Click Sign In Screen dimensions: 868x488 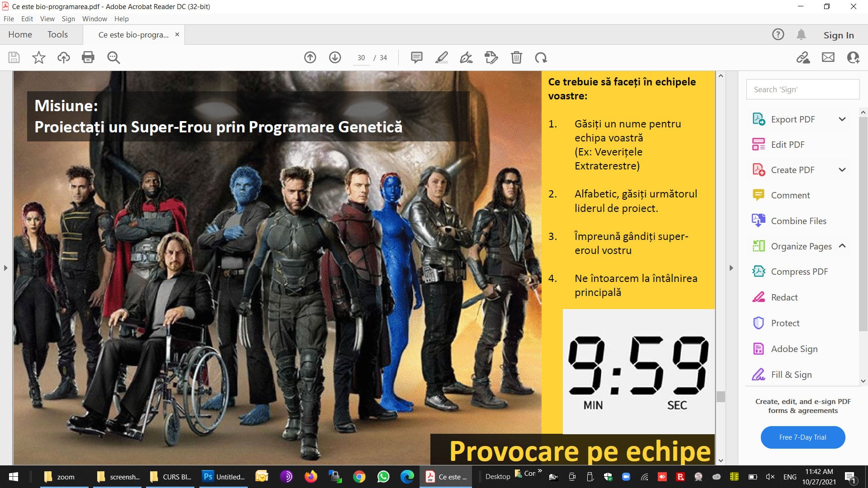pyautogui.click(x=839, y=35)
